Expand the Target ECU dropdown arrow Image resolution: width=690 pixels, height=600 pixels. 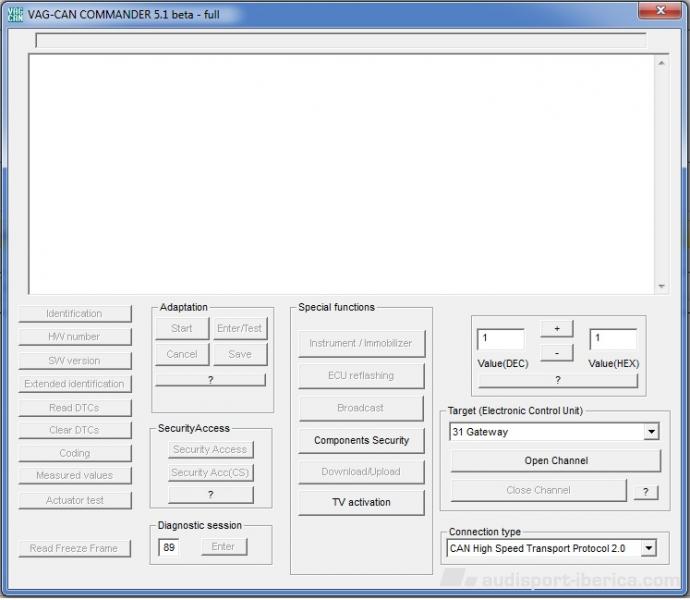[651, 431]
